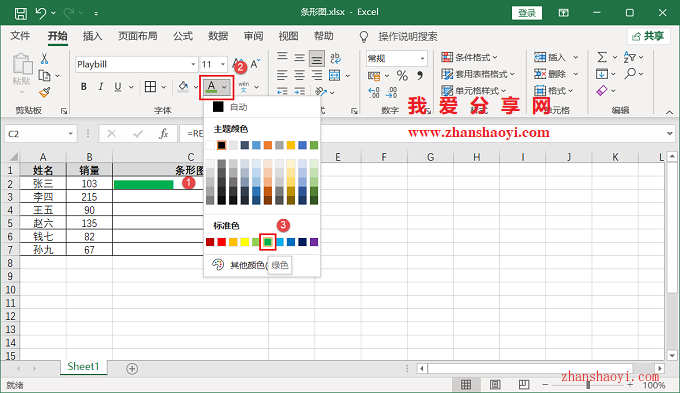The height and width of the screenshot is (393, 680).
Task: Click the fill color bucket icon
Action: [x=183, y=87]
